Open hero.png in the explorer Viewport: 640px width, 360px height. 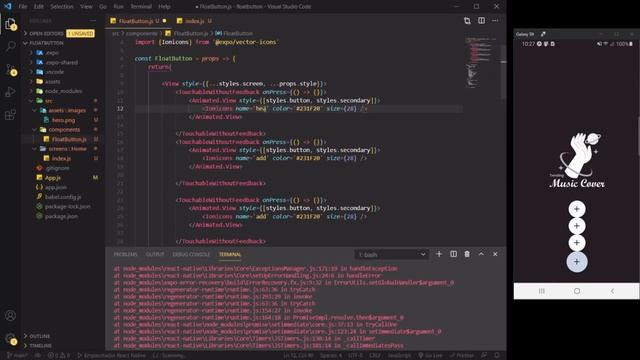click(x=63, y=120)
